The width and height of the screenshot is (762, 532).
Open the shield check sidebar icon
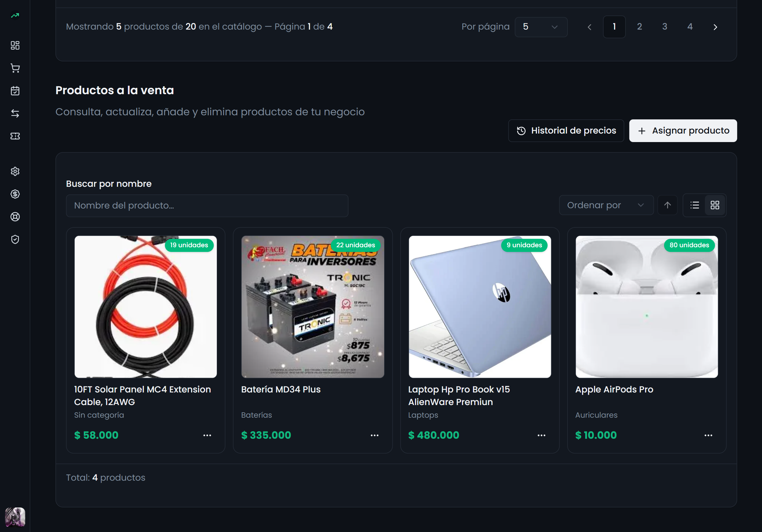click(x=15, y=239)
